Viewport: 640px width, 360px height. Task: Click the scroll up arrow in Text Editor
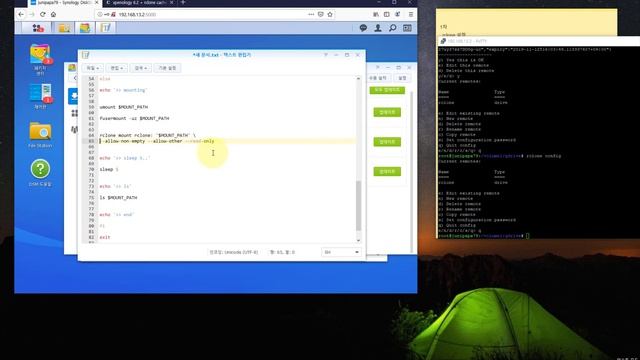pos(358,78)
